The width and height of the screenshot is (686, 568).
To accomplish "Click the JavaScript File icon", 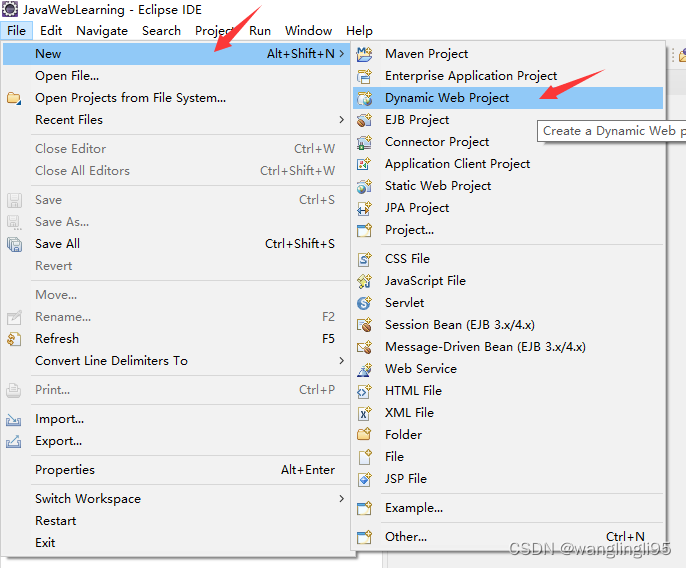I will [364, 281].
